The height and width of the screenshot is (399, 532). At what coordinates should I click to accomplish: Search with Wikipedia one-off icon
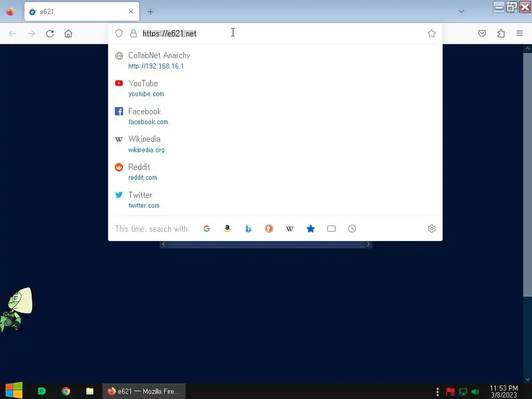click(x=290, y=229)
